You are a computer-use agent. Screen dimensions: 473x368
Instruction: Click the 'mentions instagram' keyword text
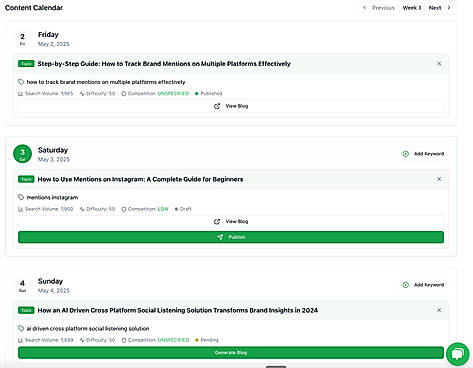click(52, 197)
